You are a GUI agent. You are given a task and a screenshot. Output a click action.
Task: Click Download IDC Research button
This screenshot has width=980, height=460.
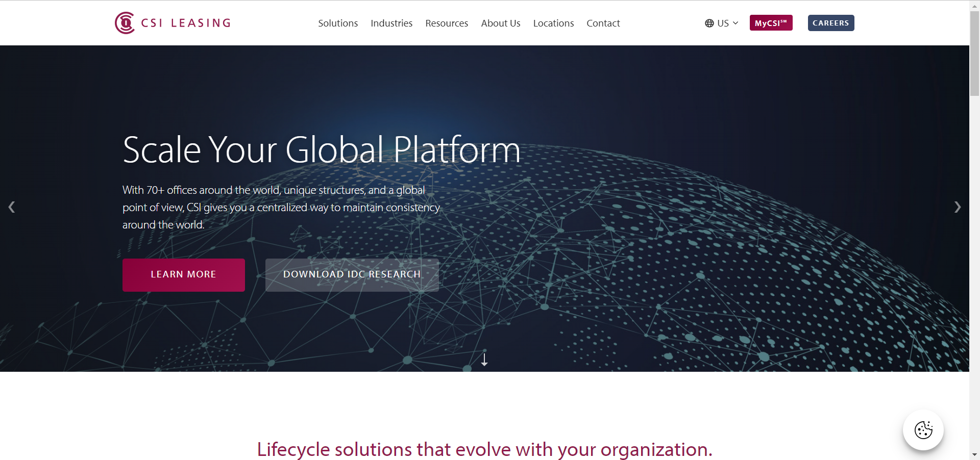click(x=352, y=275)
